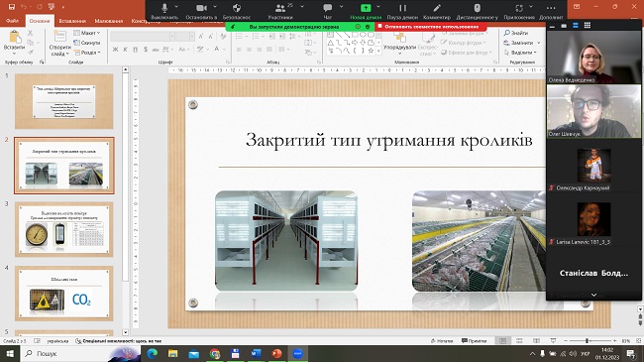Viewport: 644px width, 362px height.
Task: Switch to the Home (Основне) tab
Action: (40, 21)
